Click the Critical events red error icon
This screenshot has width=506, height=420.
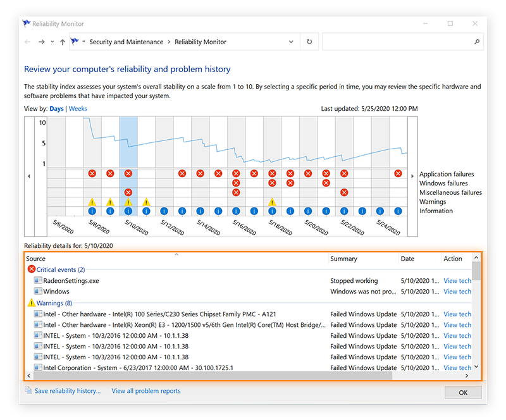[x=32, y=269]
